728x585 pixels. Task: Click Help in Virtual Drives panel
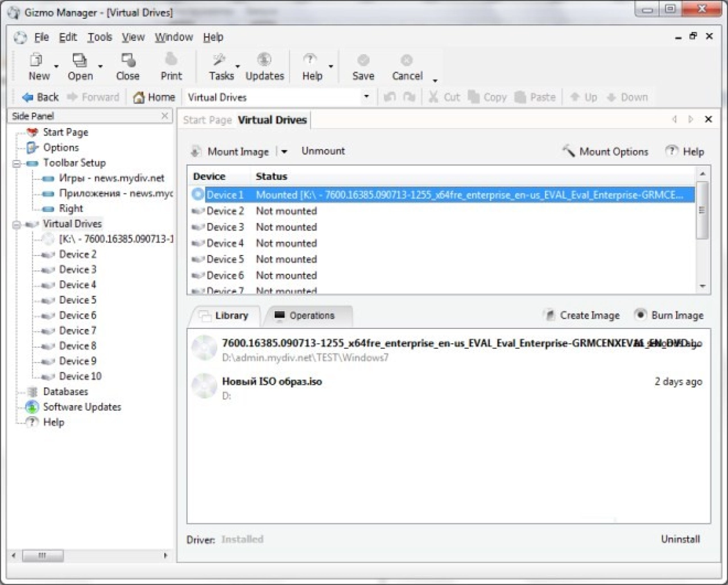tap(685, 151)
